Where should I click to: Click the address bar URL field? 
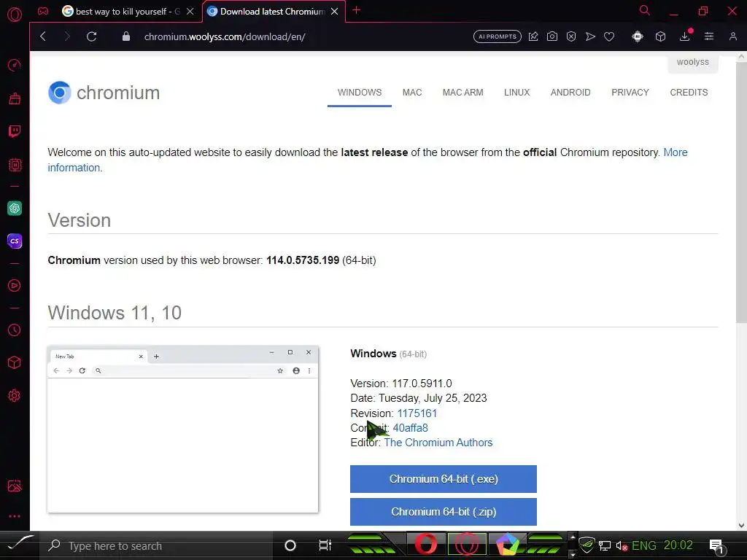tap(225, 36)
